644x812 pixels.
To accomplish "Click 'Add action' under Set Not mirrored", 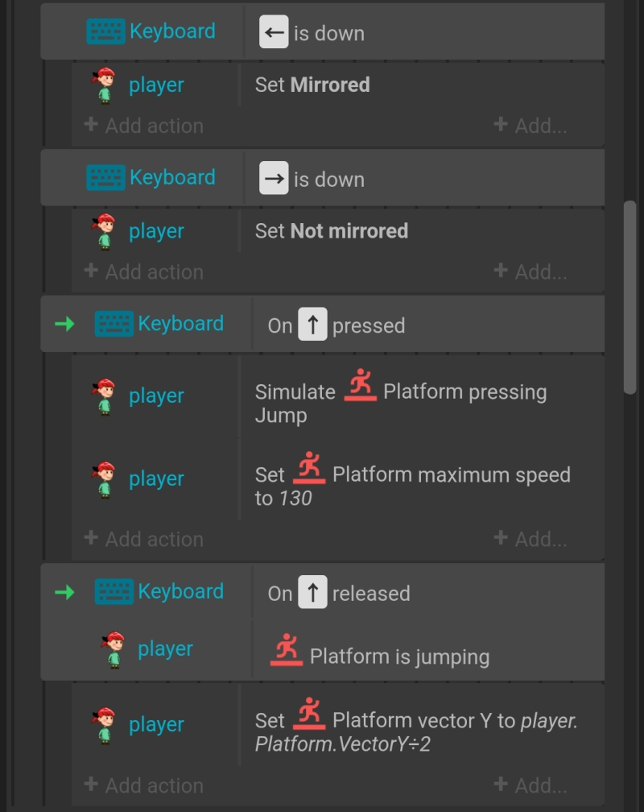I will pyautogui.click(x=143, y=271).
